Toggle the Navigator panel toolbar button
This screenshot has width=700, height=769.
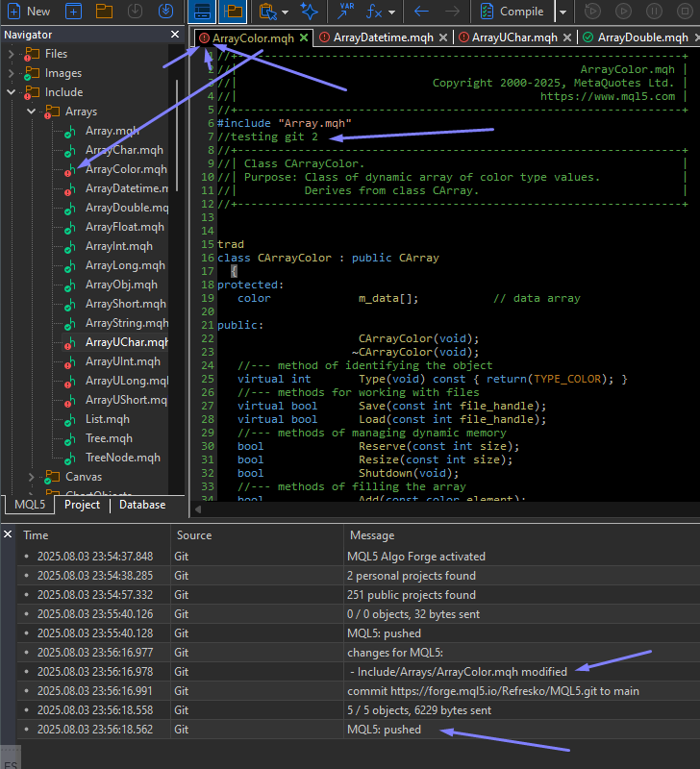coord(231,12)
